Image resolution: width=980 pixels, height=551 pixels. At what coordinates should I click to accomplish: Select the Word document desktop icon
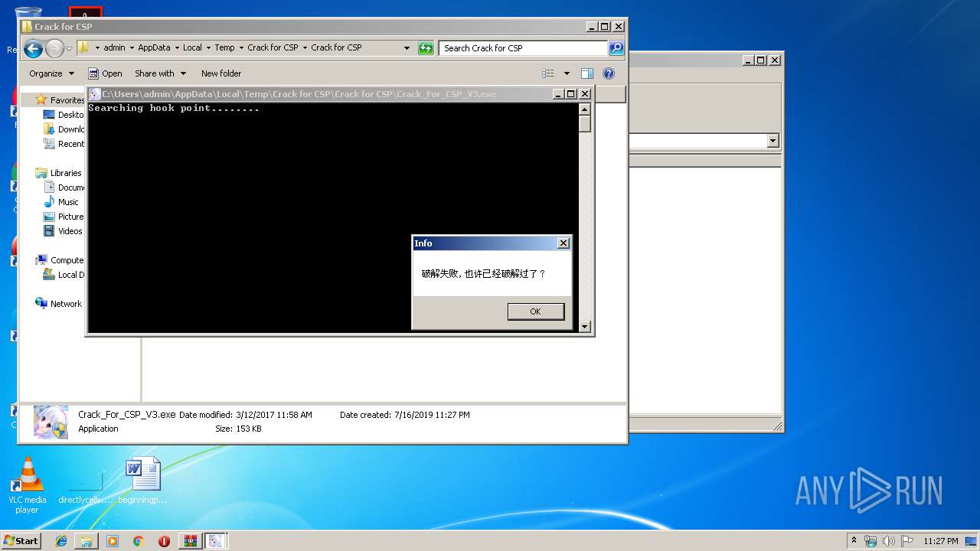coord(143,481)
